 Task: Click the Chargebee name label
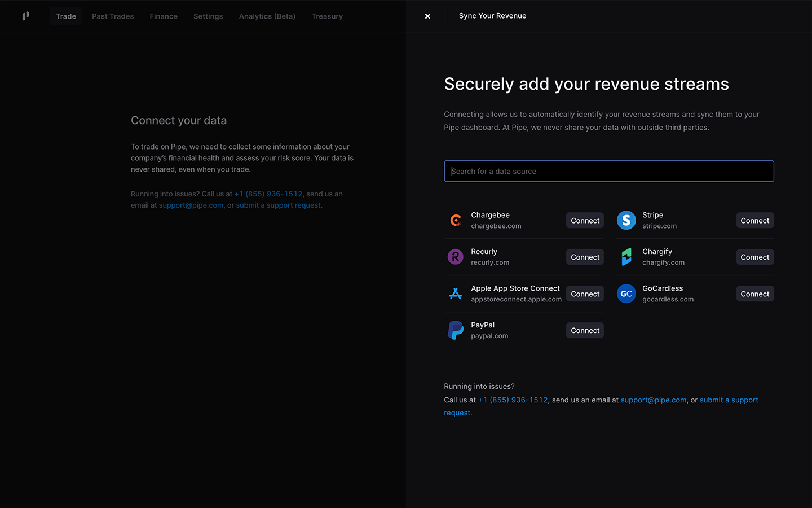click(490, 215)
